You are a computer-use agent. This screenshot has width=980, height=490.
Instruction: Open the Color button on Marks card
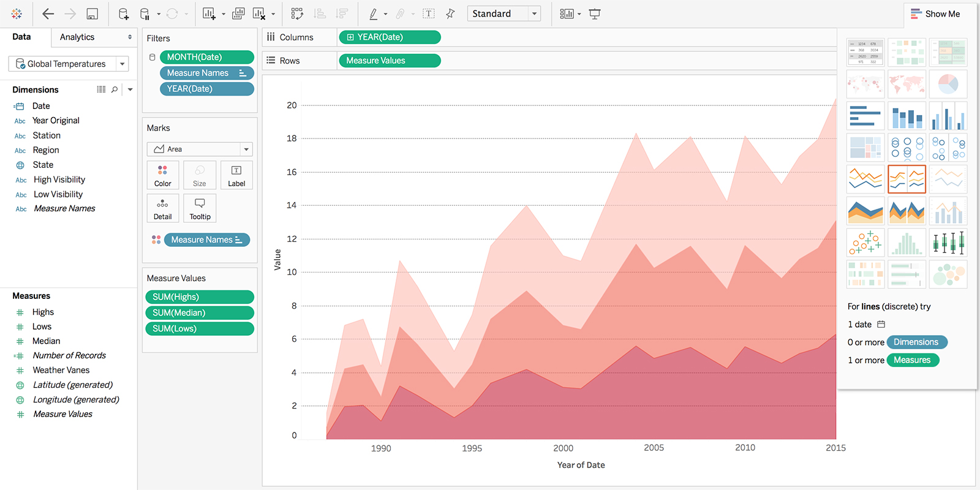[163, 175]
